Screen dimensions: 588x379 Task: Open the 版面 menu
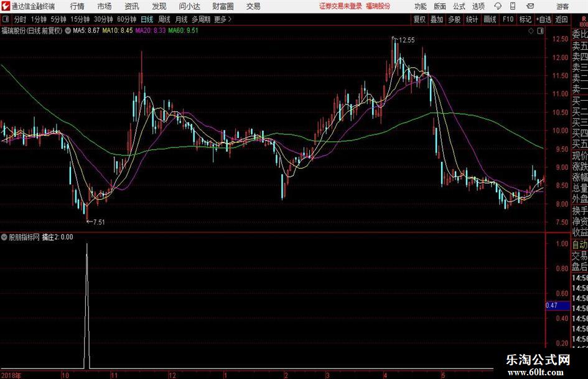(x=440, y=6)
